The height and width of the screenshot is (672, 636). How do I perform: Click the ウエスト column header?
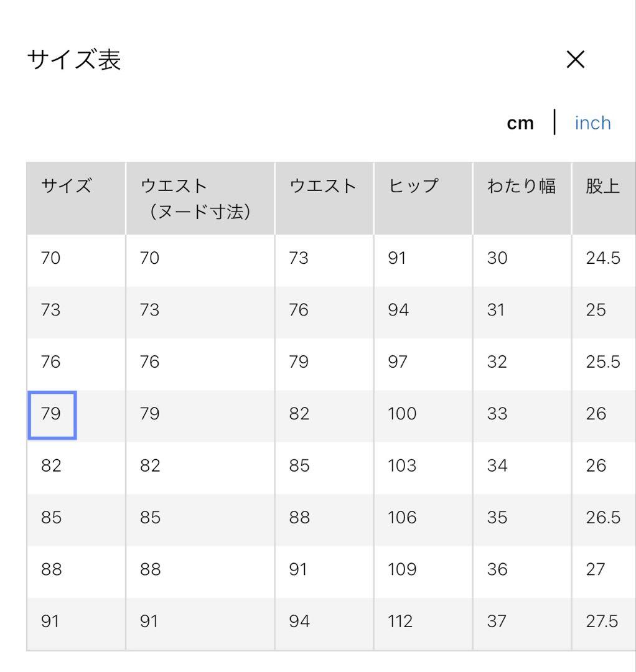324,184
